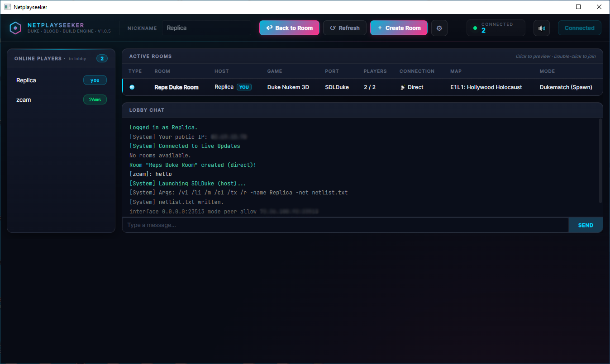Screen dimensions: 610x364
Task: Open settings with the gear icon
Action: [439, 28]
